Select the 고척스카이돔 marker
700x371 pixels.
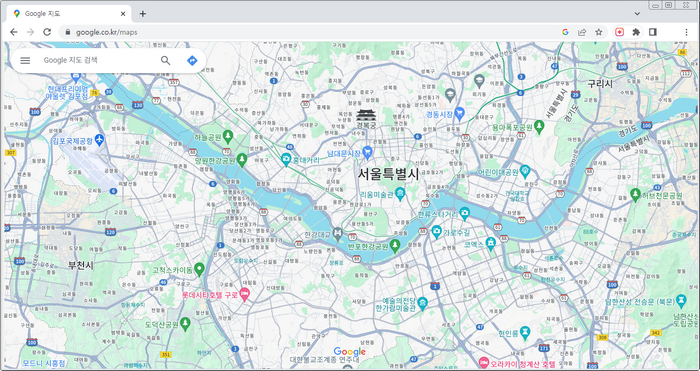199,269
